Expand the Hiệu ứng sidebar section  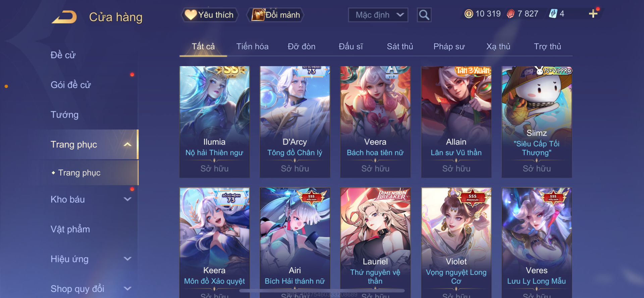pyautogui.click(x=127, y=259)
